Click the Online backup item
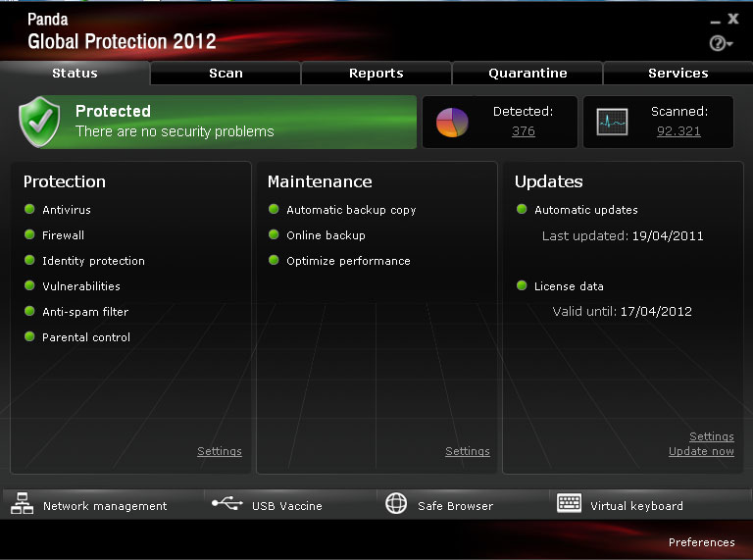Screen dimensions: 753x560 tap(326, 235)
